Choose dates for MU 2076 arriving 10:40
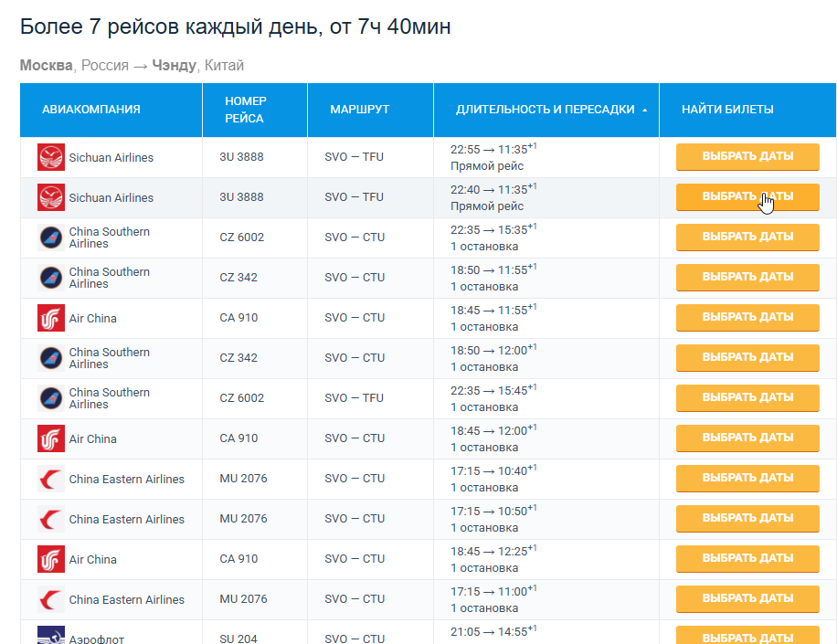The image size is (837, 644). 747,478
